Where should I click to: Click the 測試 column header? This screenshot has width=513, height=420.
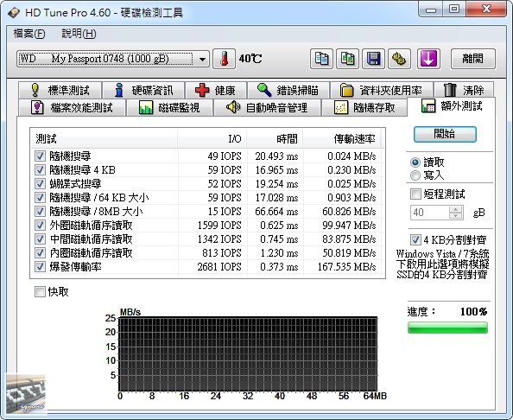pos(104,139)
